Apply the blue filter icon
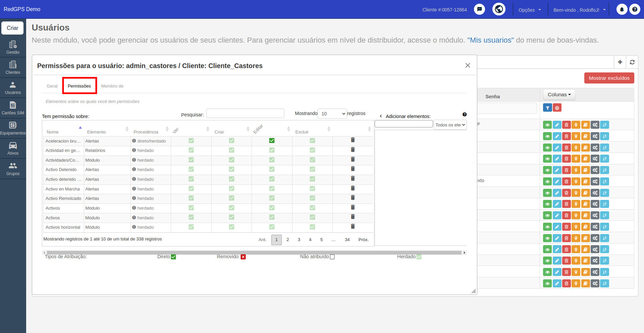Screen dimensions: 644x333 (547, 108)
